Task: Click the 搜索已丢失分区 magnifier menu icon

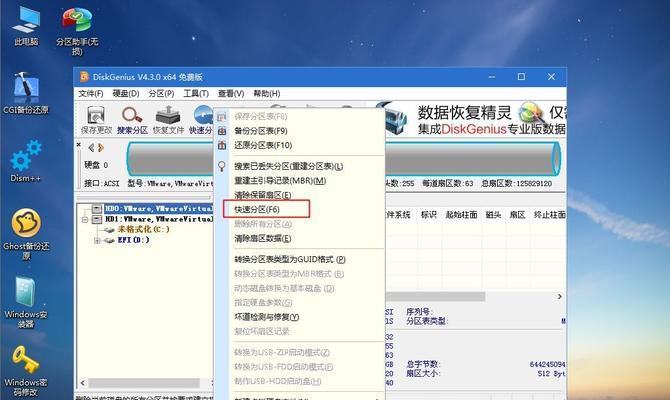Action: tap(222, 166)
